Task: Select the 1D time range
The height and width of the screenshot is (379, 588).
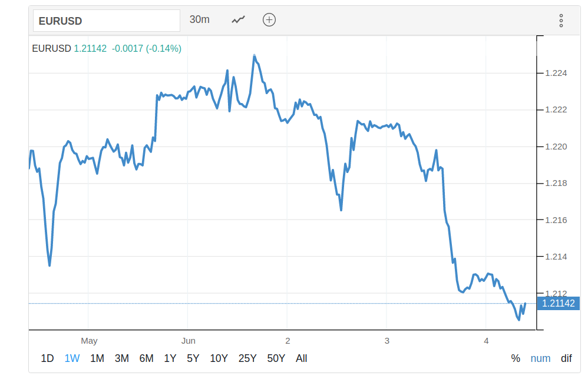Action: (x=48, y=358)
